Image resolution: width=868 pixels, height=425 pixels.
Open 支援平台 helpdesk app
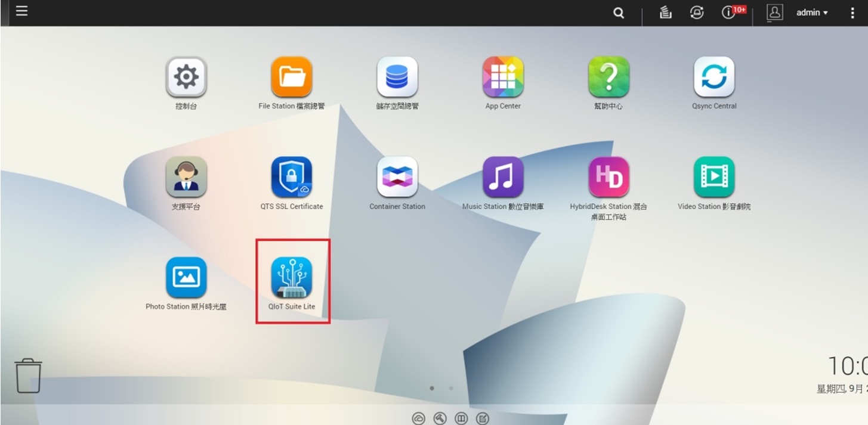tap(186, 177)
